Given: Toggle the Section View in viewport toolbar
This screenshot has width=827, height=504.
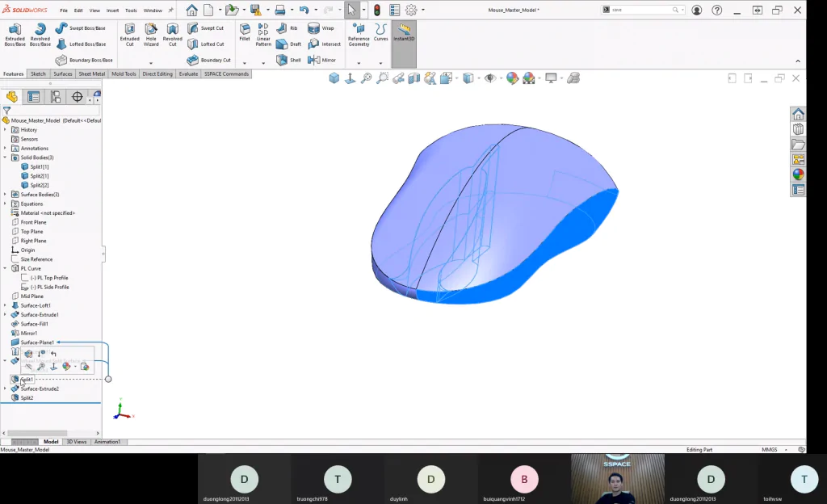Looking at the screenshot, I should tap(414, 78).
